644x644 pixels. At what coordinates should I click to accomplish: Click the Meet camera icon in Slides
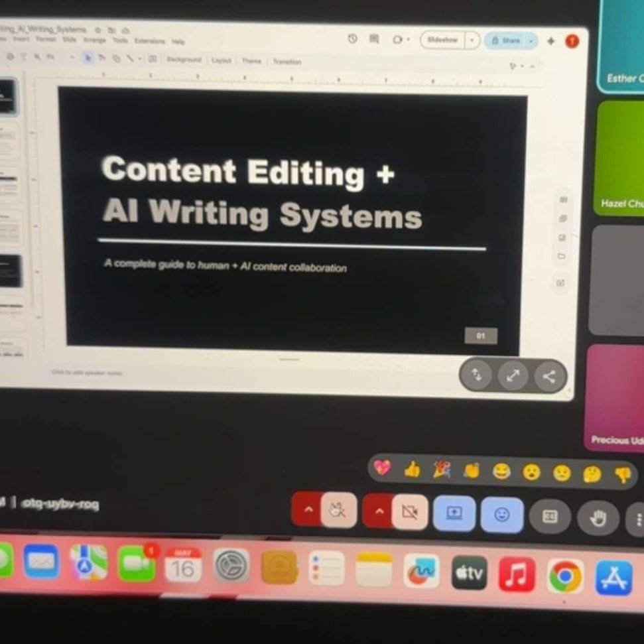point(397,39)
